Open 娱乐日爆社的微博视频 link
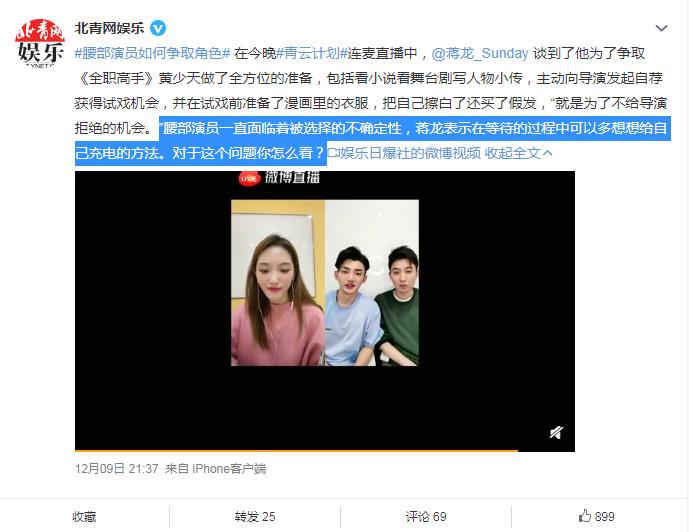 404,153
